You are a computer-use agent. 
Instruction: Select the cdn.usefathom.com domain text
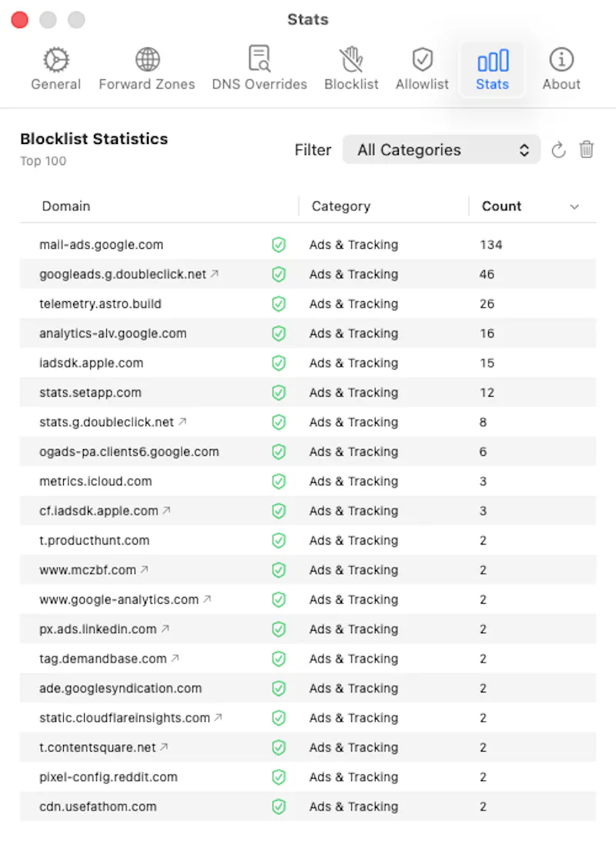click(98, 807)
